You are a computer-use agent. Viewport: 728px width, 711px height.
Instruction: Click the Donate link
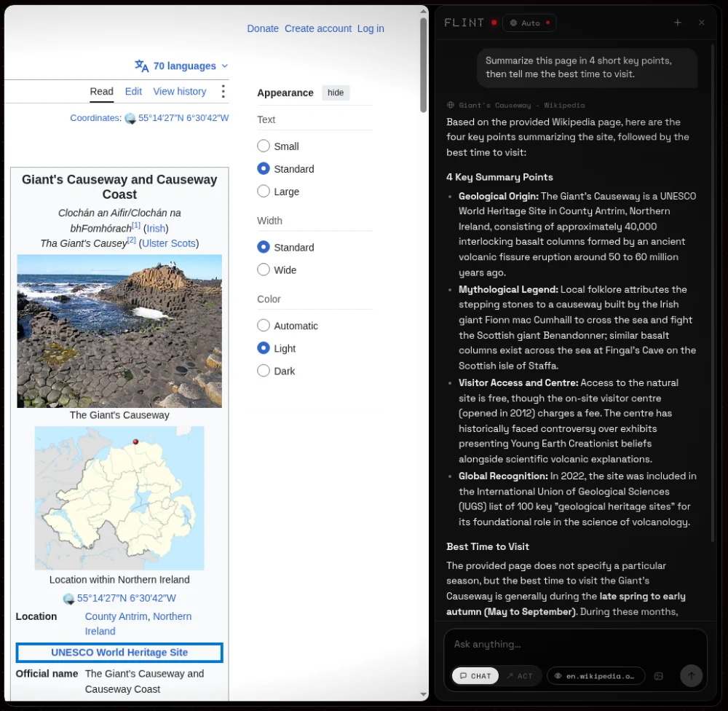pyautogui.click(x=263, y=29)
